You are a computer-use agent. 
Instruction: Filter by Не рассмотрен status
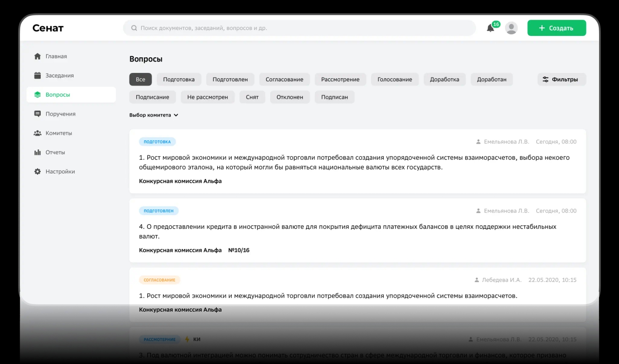208,97
